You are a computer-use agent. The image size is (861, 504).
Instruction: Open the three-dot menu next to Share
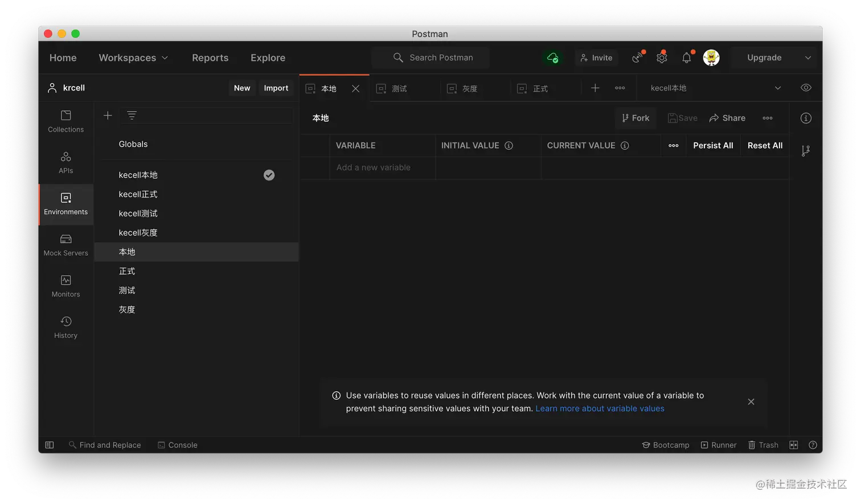coord(768,118)
